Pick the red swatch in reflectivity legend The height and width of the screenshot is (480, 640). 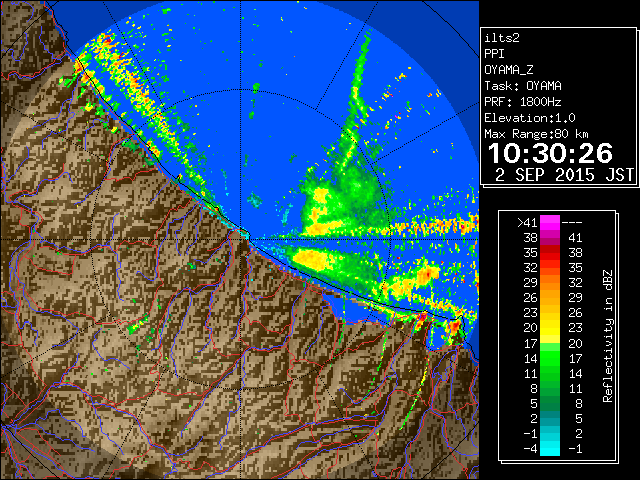click(x=550, y=252)
